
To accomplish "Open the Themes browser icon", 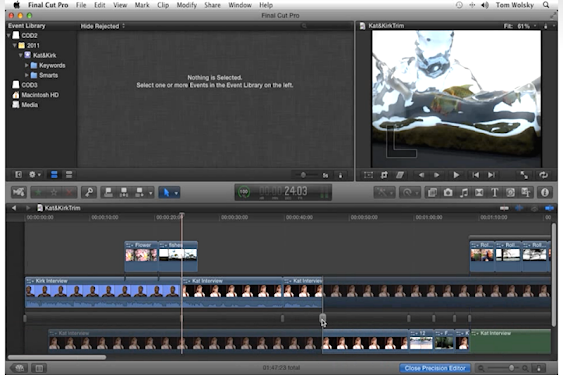I will click(x=526, y=193).
